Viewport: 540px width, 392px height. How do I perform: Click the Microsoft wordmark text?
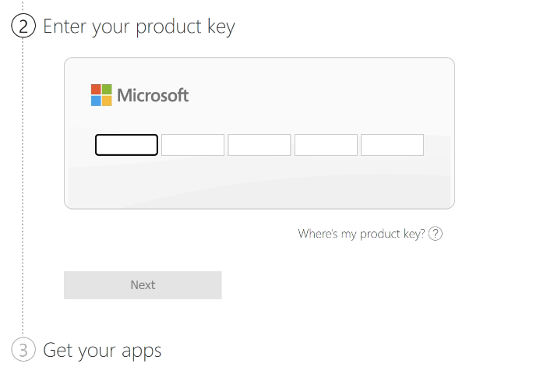153,96
